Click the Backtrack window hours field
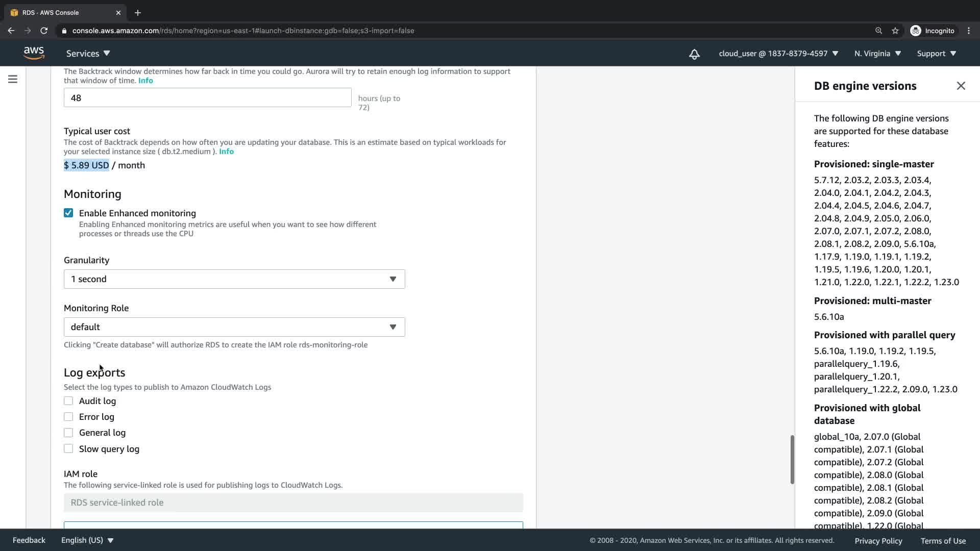980x551 pixels. click(x=207, y=98)
